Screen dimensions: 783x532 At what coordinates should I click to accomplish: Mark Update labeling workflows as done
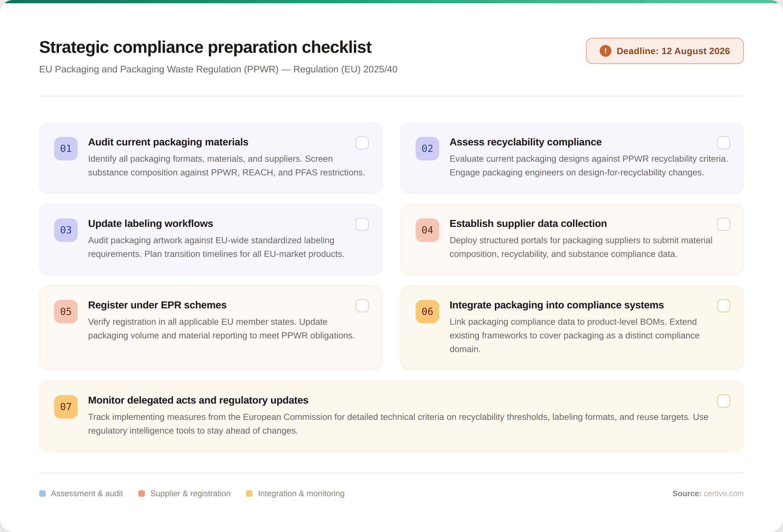pyautogui.click(x=362, y=224)
